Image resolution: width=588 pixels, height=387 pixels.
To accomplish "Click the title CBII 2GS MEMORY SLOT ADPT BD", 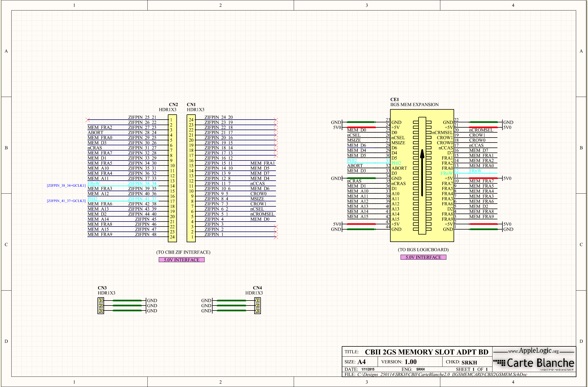I will pos(427,352).
